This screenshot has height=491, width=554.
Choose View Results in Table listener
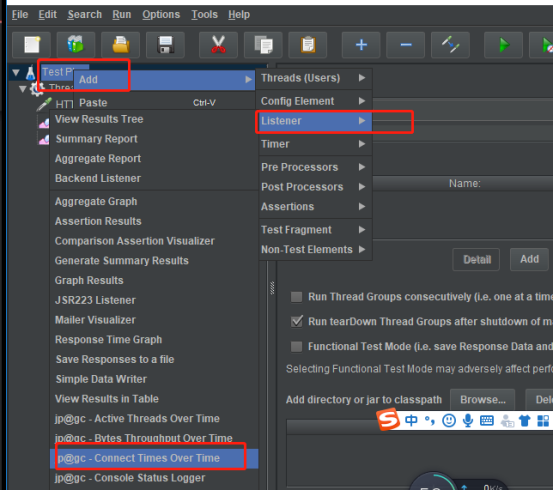tap(154, 399)
